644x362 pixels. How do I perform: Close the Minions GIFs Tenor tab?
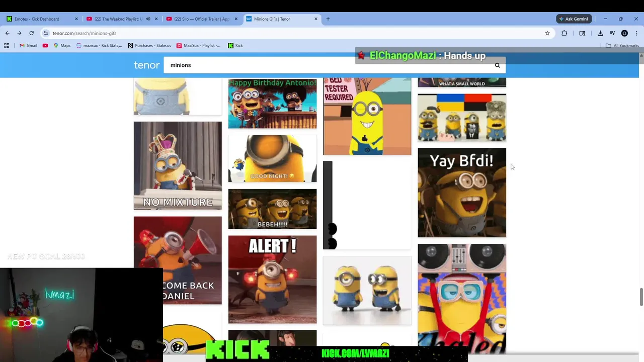316,19
